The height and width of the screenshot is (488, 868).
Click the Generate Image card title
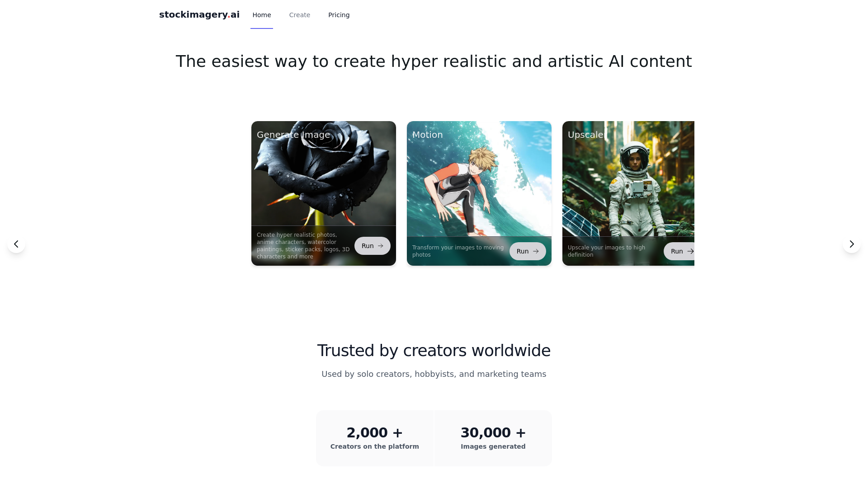point(293,135)
